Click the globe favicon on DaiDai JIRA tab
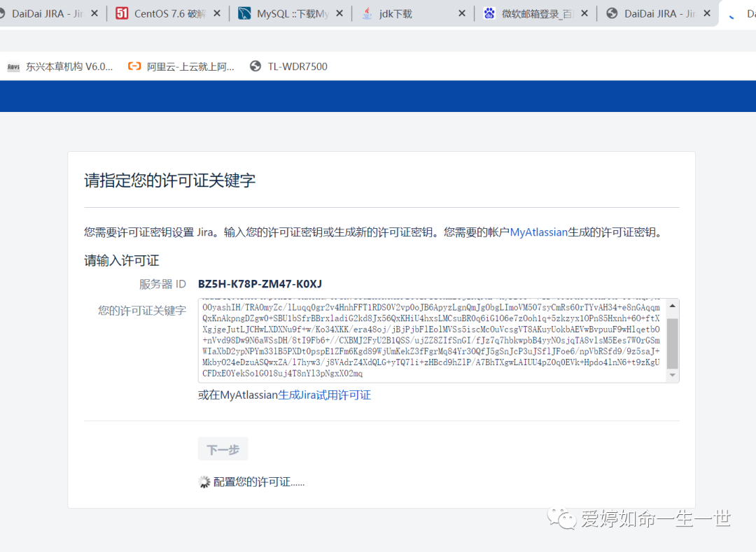This screenshot has height=552, width=756. coord(612,13)
